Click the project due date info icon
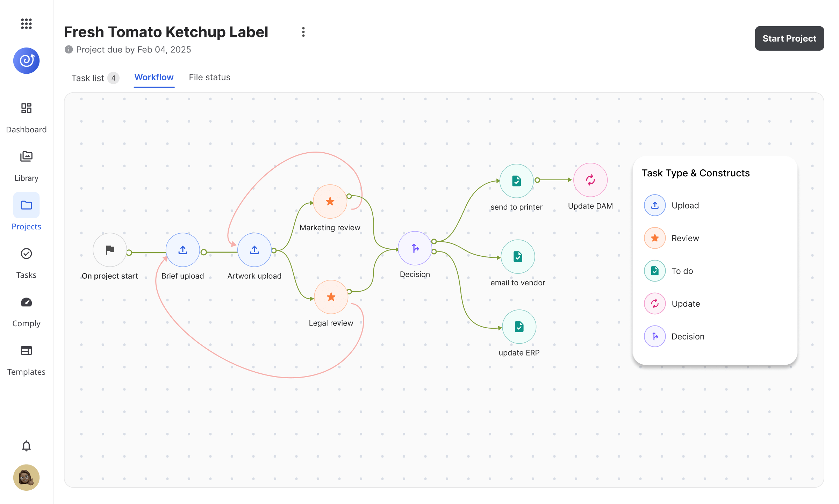The width and height of the screenshot is (839, 504). 69,50
